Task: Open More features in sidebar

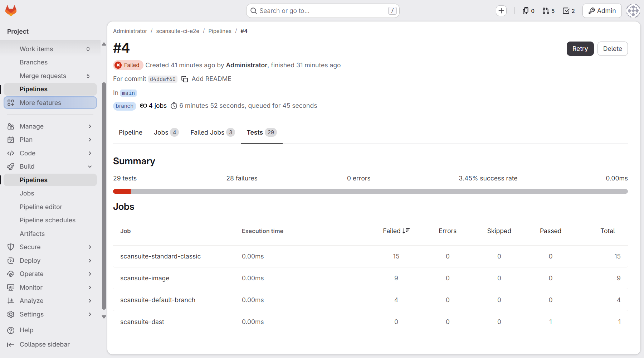Action: pyautogui.click(x=50, y=103)
